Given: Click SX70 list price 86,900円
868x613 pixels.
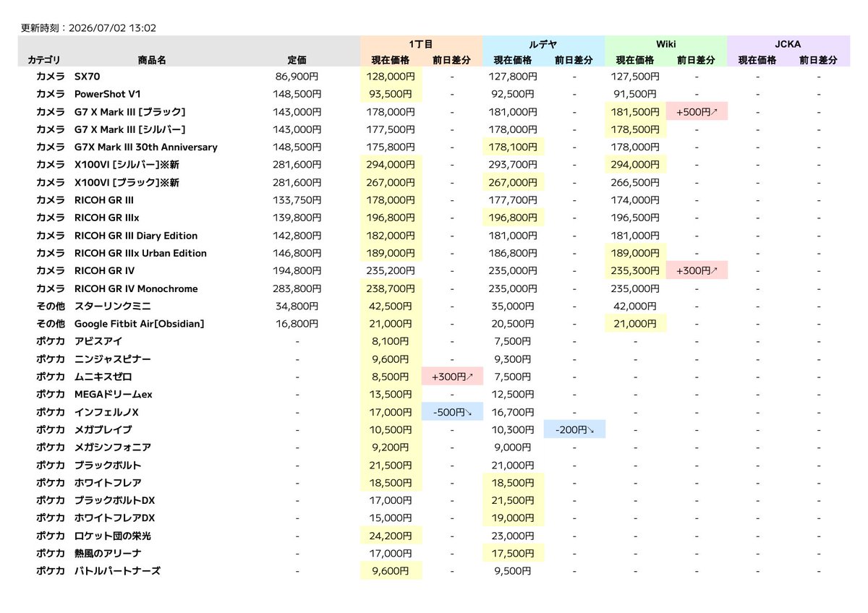Looking at the screenshot, I should pyautogui.click(x=299, y=76).
